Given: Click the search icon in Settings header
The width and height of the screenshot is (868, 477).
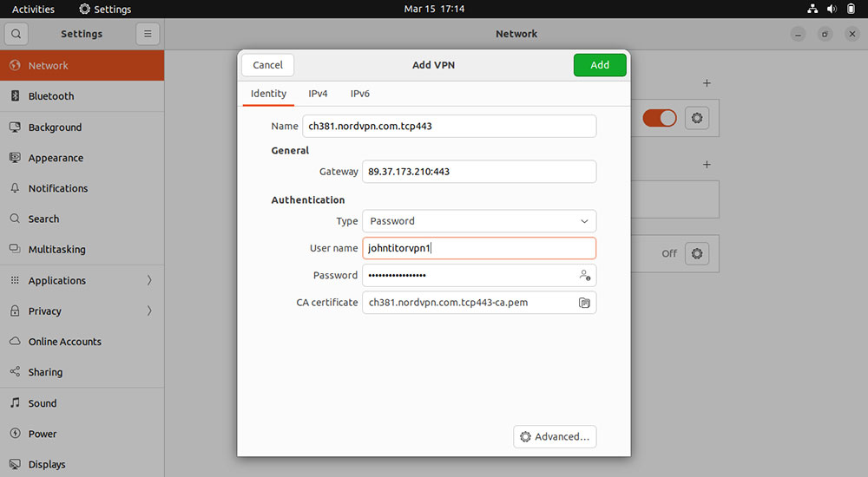Looking at the screenshot, I should coord(16,34).
